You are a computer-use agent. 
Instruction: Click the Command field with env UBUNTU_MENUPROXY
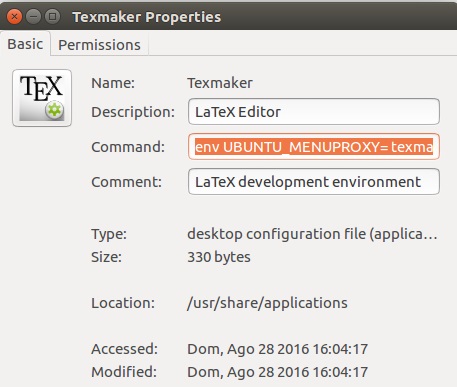(314, 147)
